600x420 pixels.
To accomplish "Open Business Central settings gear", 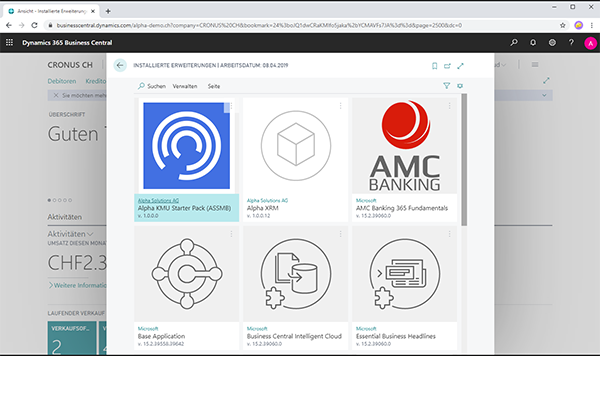I will click(551, 42).
